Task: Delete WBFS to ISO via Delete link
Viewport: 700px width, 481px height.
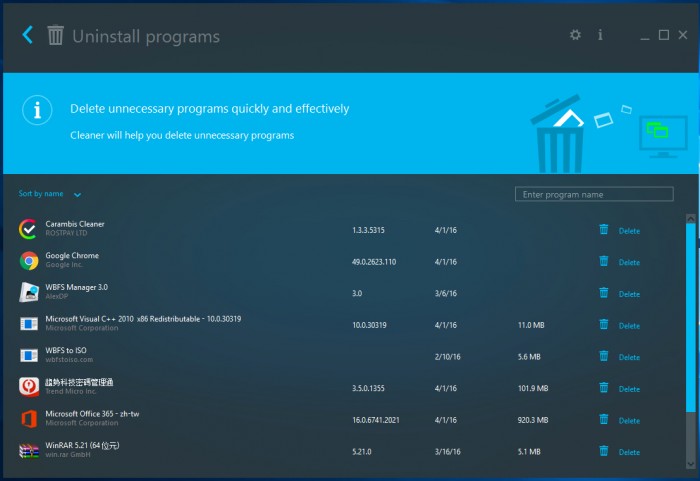Action: (629, 357)
